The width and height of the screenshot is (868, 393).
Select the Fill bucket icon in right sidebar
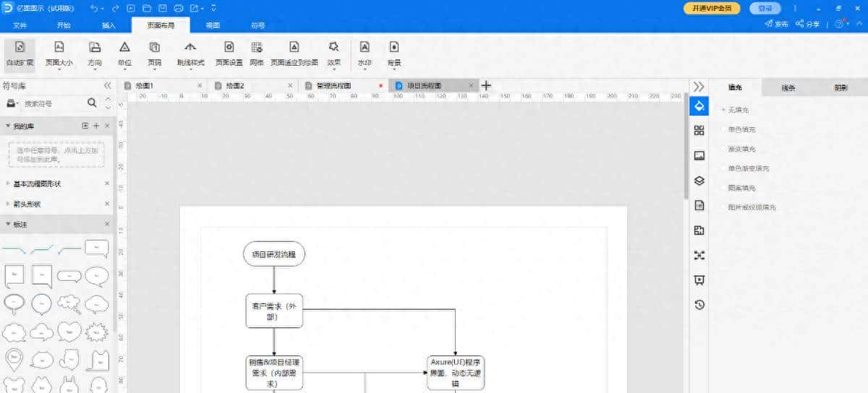click(699, 106)
